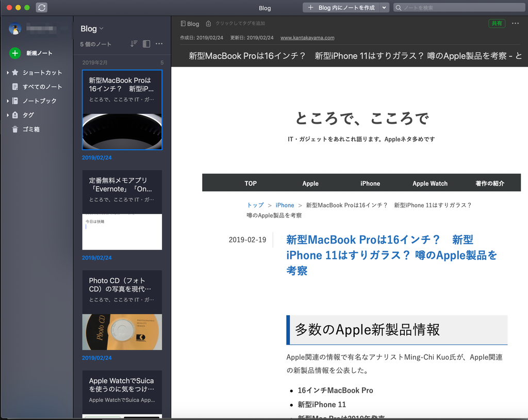Expand the ショートカット disclosure triangle
528x420 pixels.
point(8,72)
